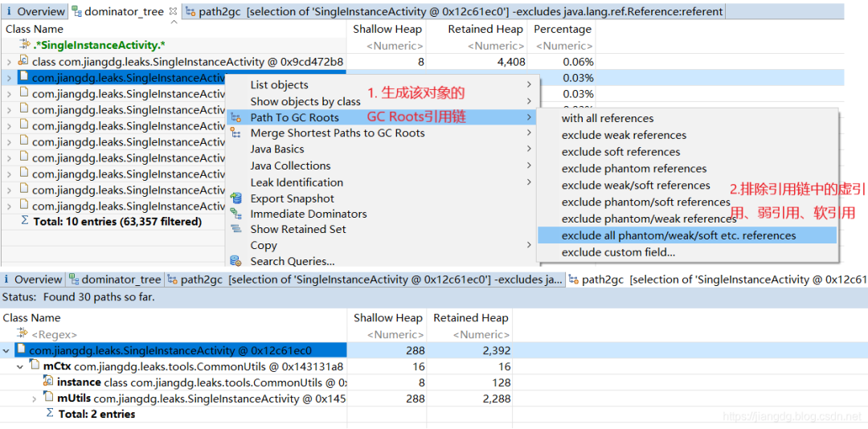Image resolution: width=868 pixels, height=429 pixels.
Task: Open the rightmost path2gc tab in lower window
Action: point(718,280)
